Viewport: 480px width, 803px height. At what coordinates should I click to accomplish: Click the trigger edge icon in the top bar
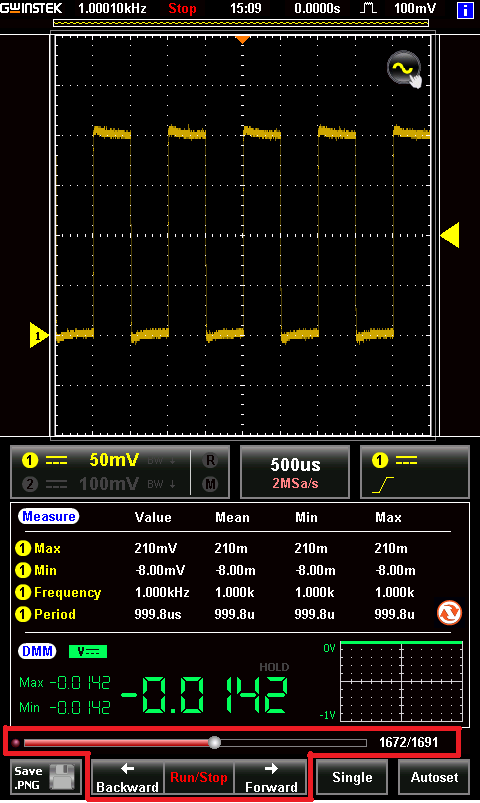[x=368, y=9]
